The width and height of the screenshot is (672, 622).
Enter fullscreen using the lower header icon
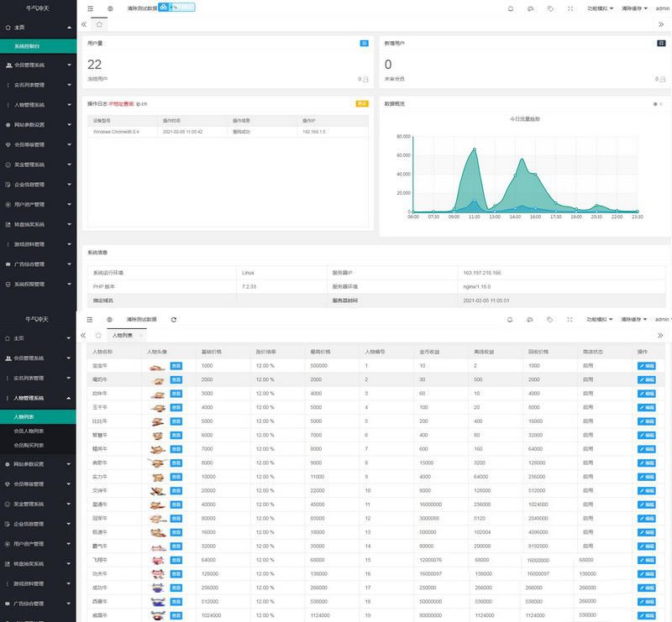(x=570, y=320)
